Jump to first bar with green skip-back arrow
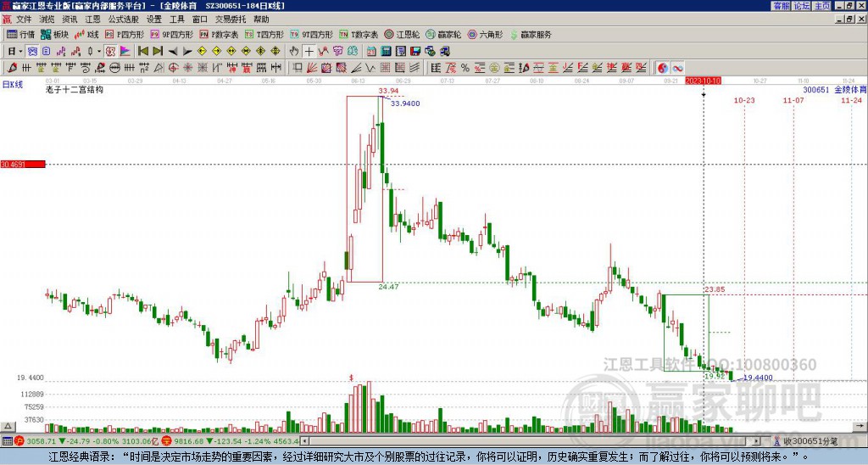868x465 pixels. (142, 51)
